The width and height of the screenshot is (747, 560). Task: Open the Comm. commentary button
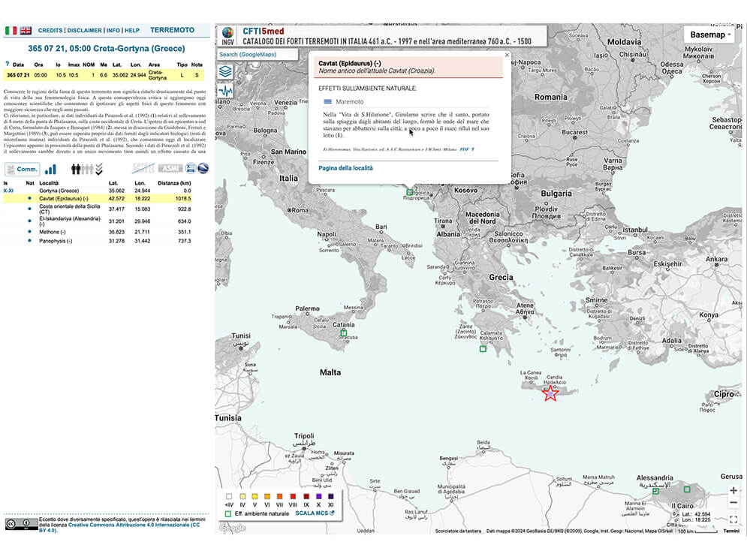coord(23,169)
